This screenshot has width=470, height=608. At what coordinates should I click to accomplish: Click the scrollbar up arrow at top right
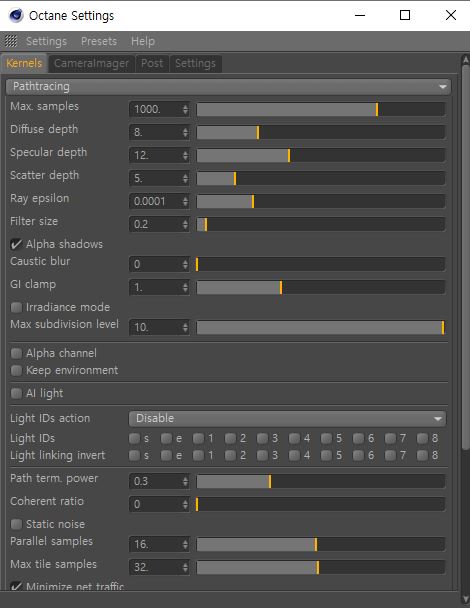[466, 60]
